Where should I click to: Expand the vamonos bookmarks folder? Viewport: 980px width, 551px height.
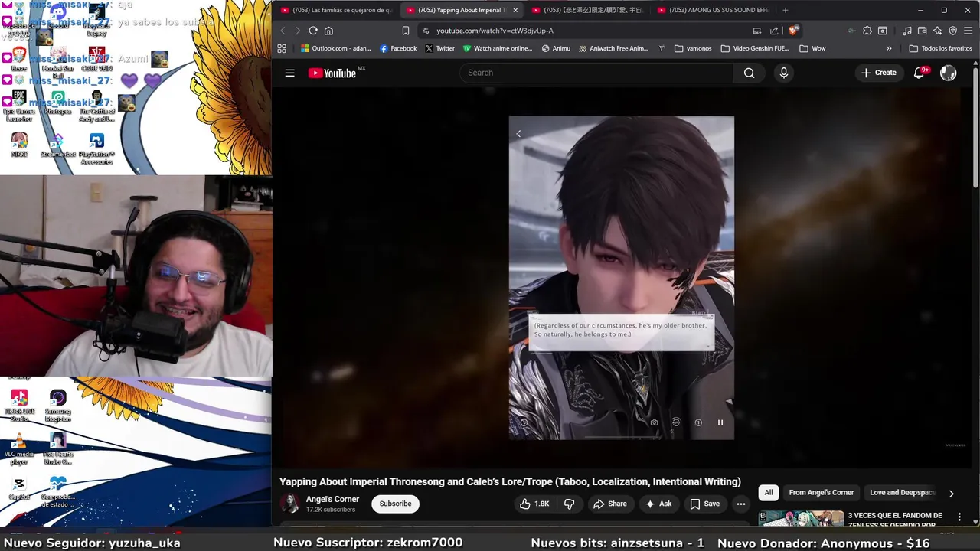tap(693, 48)
